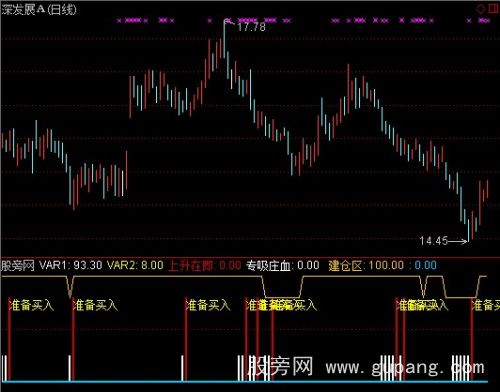This screenshot has height=392, width=500.
Task: Click the peak candlestick marked 17.78
Action: [x=224, y=40]
